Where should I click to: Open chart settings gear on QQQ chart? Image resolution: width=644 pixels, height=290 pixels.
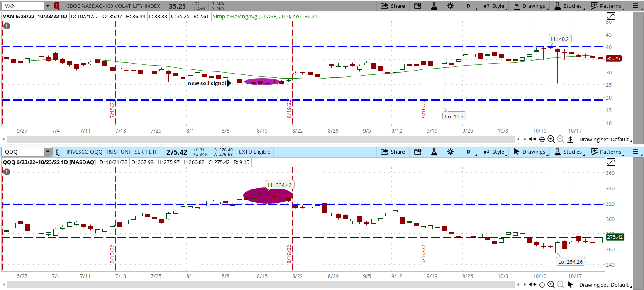[450, 152]
